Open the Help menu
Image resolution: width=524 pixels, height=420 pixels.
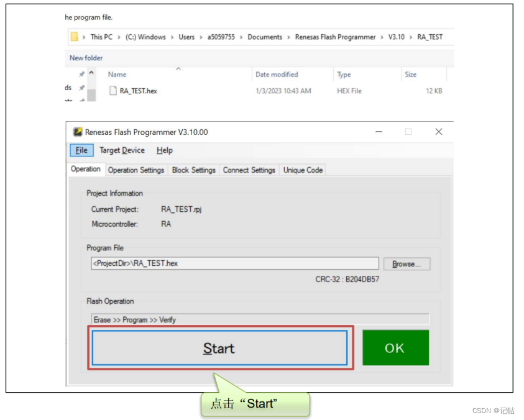coord(165,150)
